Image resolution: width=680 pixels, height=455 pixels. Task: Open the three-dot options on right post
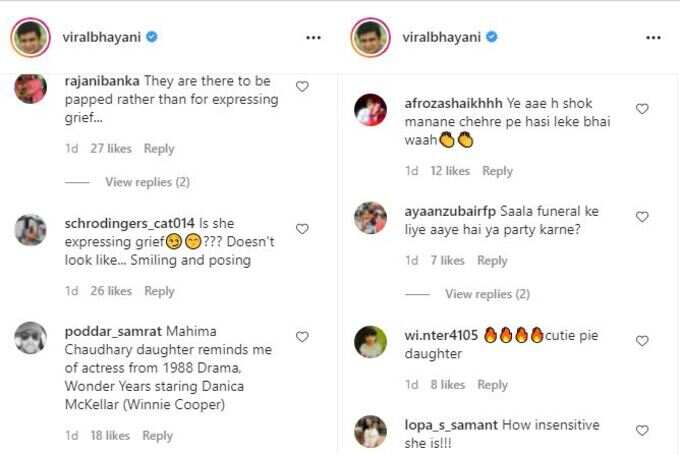pos(654,38)
